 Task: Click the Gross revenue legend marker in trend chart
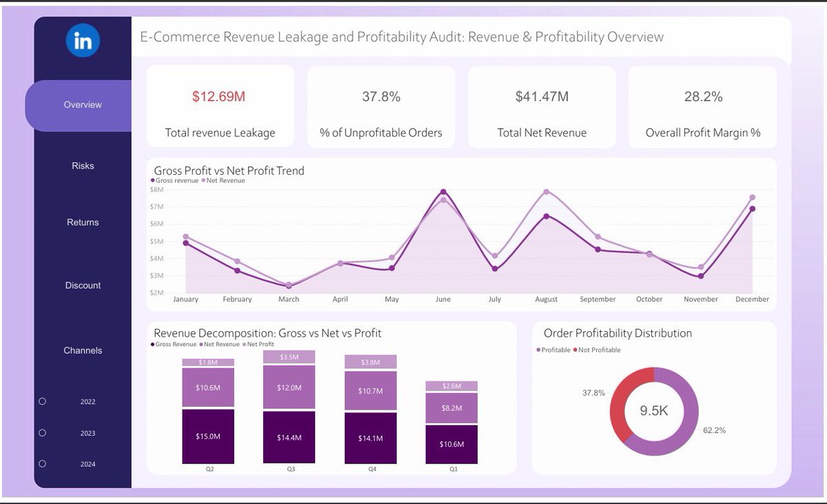pos(152,181)
